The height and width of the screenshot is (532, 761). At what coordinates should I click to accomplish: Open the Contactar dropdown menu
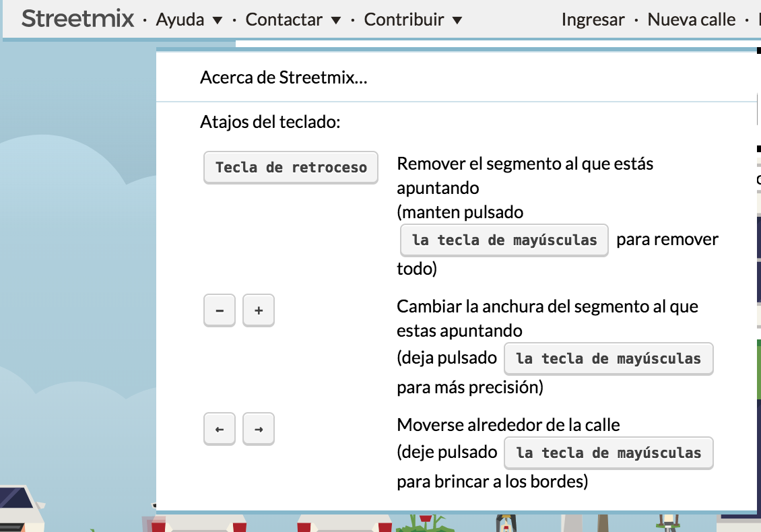[283, 20]
